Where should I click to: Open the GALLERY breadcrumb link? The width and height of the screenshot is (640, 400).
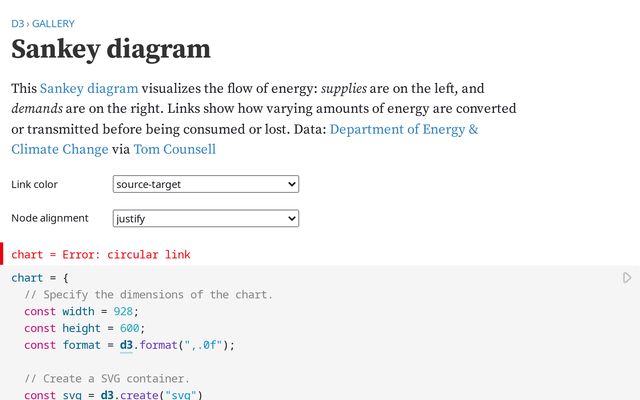point(53,23)
